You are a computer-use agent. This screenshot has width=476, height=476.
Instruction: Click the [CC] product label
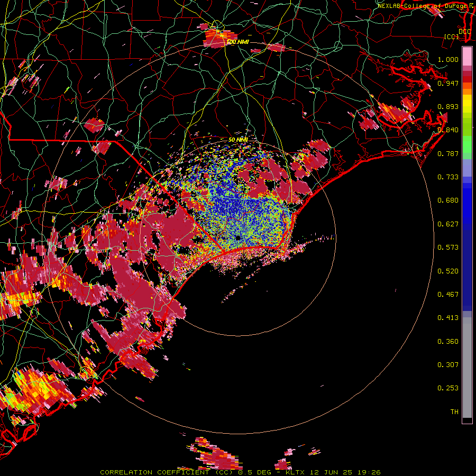pyautogui.click(x=451, y=36)
